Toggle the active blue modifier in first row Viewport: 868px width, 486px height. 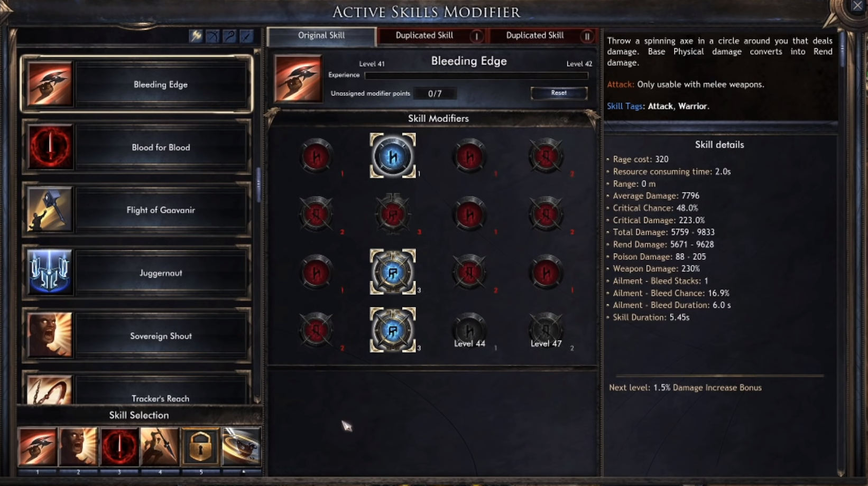(x=392, y=156)
